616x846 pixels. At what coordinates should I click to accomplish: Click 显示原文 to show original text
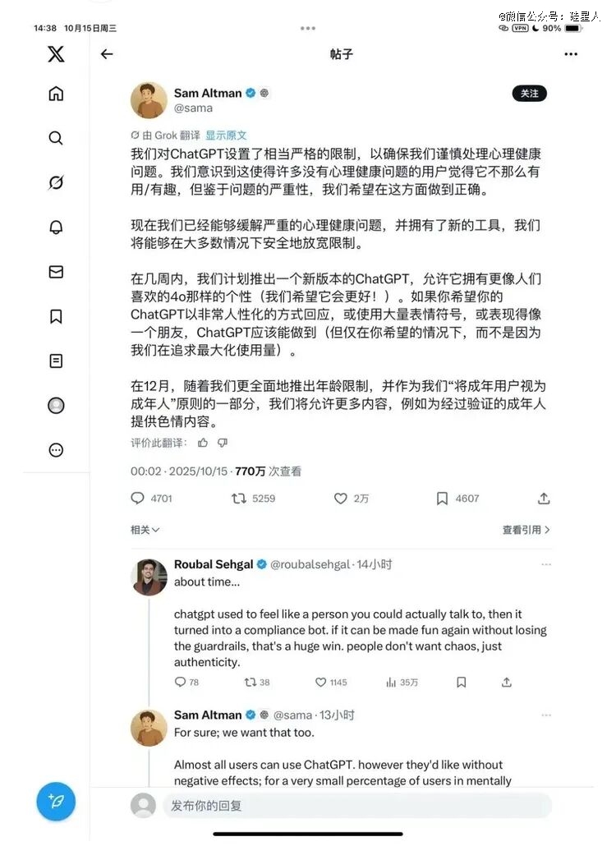click(x=226, y=136)
